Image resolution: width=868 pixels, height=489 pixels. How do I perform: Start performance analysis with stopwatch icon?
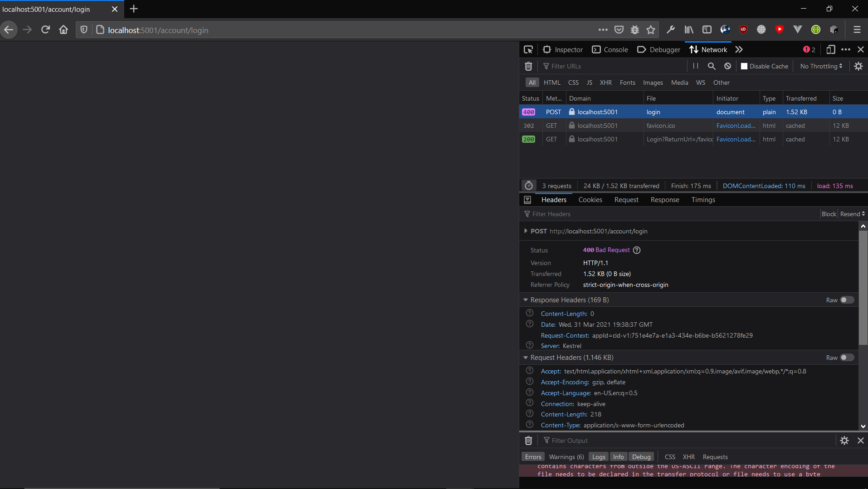click(x=528, y=185)
